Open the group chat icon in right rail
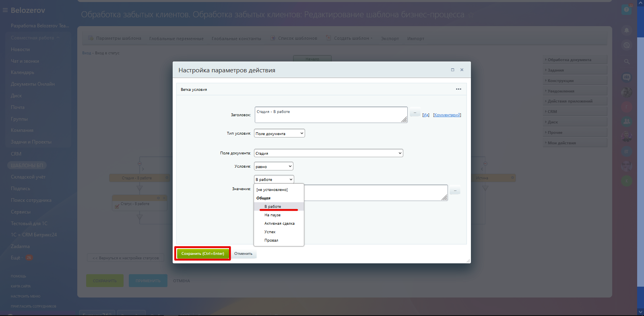 (x=627, y=77)
